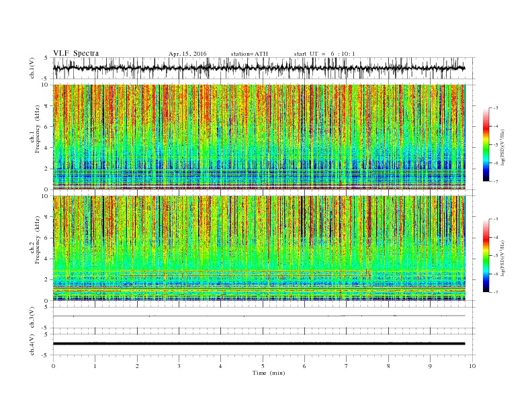Click the 0 tick on the time axis
532x411 pixels.
pyautogui.click(x=53, y=366)
